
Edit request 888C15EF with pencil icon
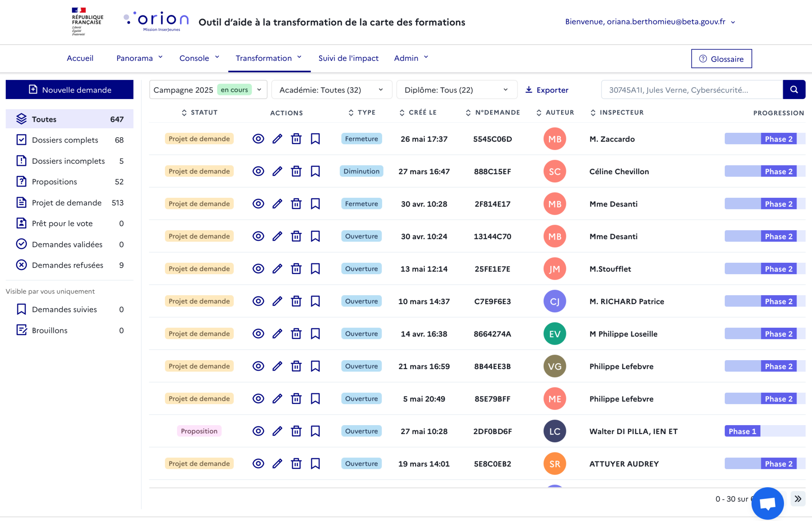(x=277, y=171)
